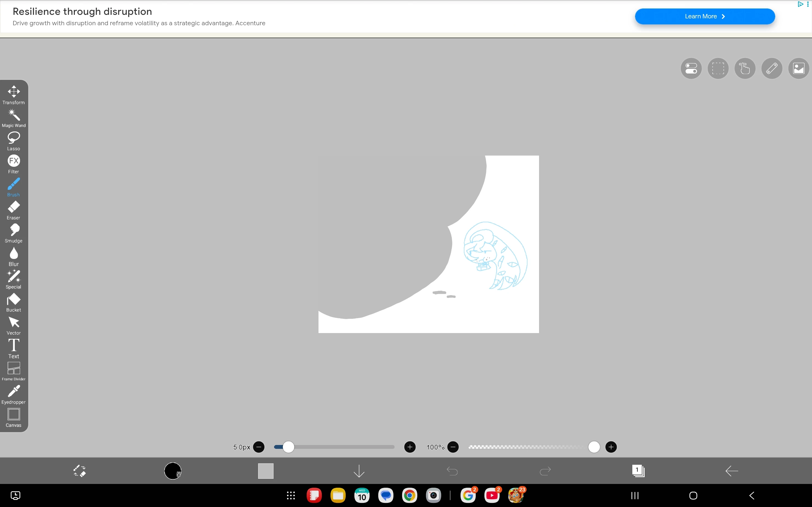Open the ruler tool in the top toolbar
812x507 pixels.
click(x=771, y=68)
